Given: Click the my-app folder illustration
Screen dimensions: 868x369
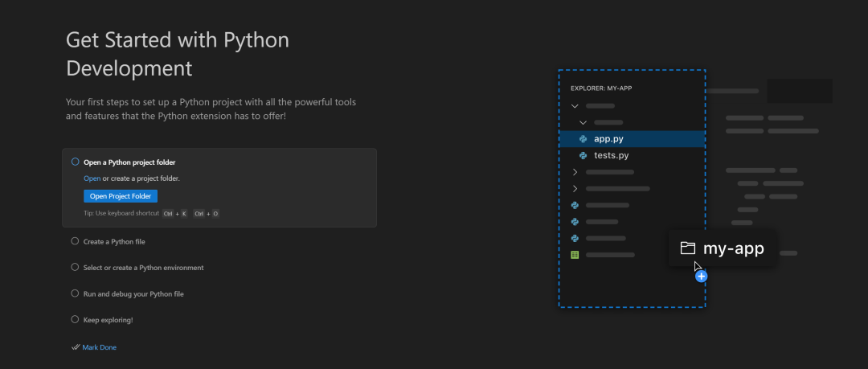Looking at the screenshot, I should 722,248.
